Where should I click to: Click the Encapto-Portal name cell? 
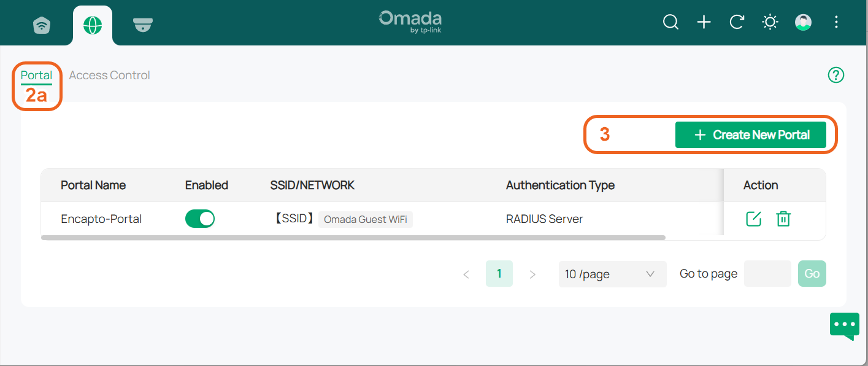[101, 219]
